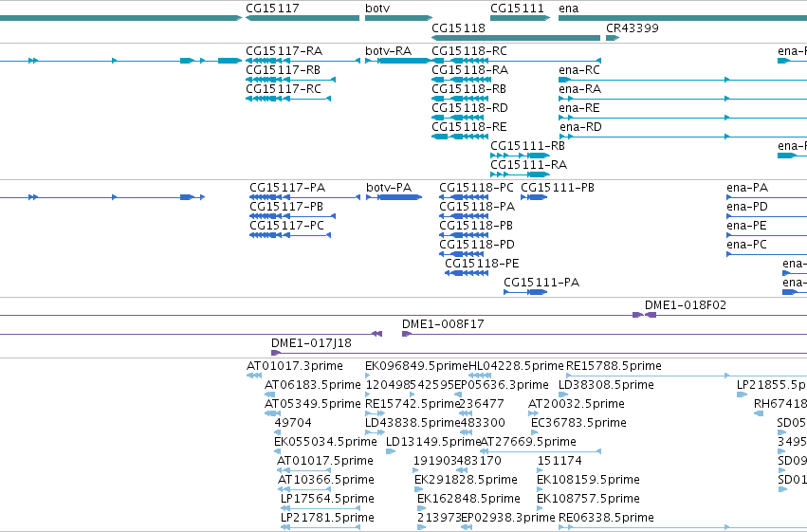Screen dimensions: 807x532
Task: Click EST LD13149.5prime
Action: click(x=391, y=452)
